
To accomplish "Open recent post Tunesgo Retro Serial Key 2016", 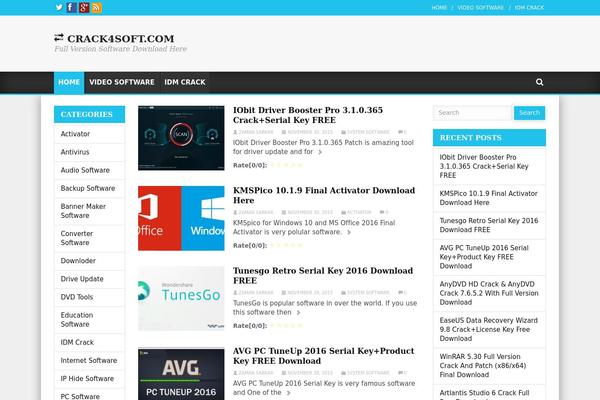I will click(489, 225).
